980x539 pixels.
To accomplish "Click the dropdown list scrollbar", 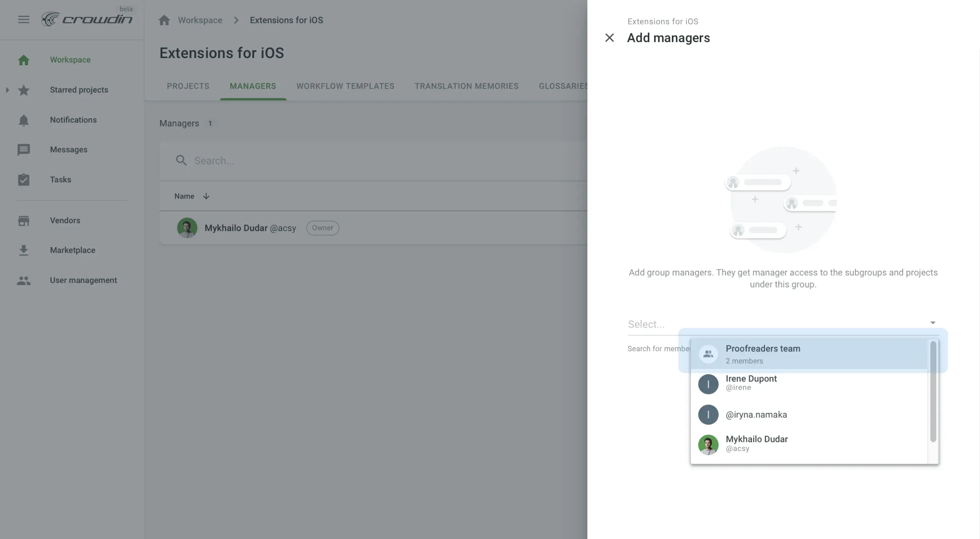I will click(x=933, y=392).
